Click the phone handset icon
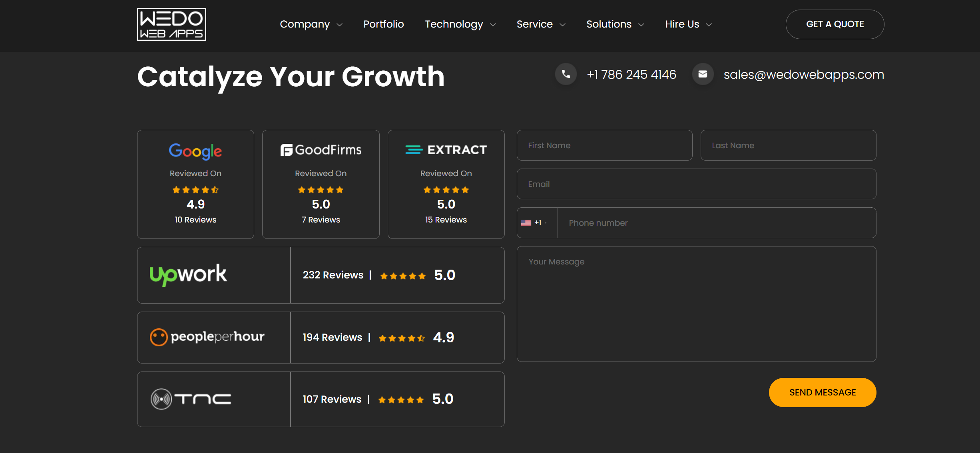980x453 pixels. tap(566, 74)
